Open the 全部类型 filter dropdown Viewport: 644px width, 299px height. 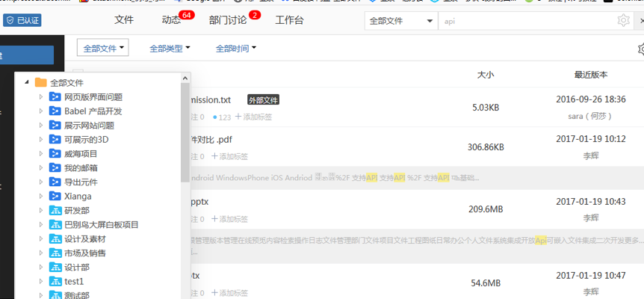(x=170, y=49)
